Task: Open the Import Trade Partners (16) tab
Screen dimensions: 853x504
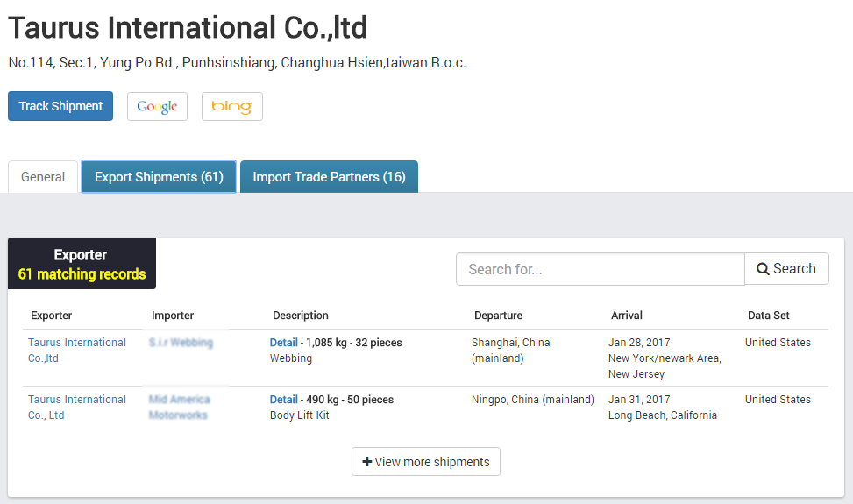Action: click(329, 177)
